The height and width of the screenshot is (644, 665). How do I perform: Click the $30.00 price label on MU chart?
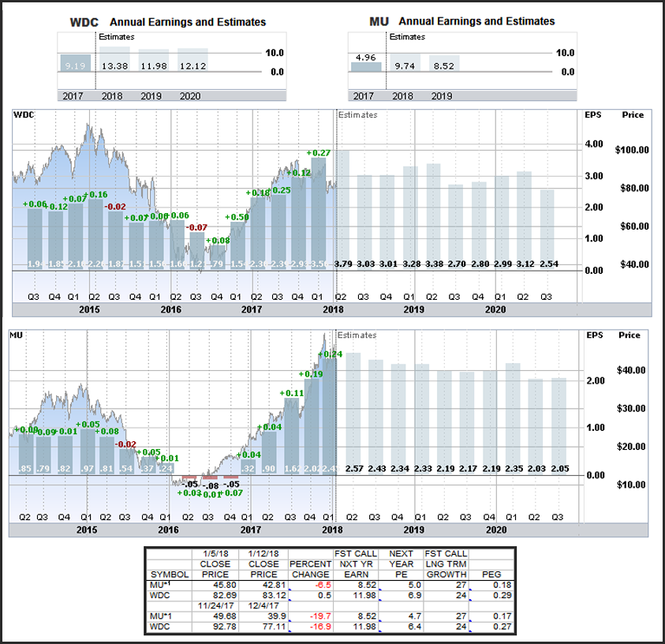click(631, 409)
